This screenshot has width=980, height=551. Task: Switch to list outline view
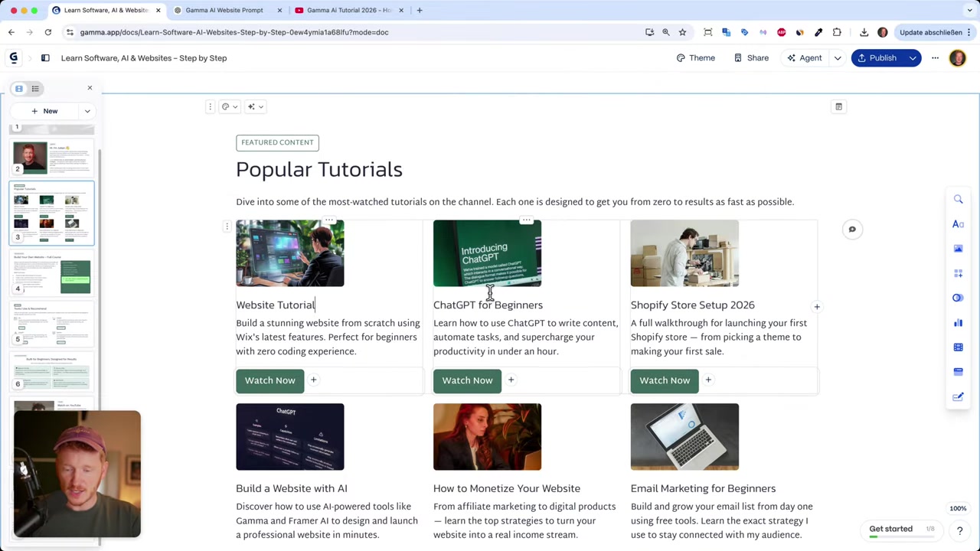click(x=35, y=88)
